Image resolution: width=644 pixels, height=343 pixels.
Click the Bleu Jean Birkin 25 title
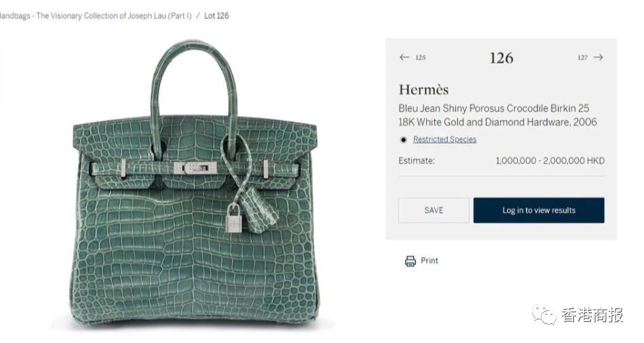(x=497, y=115)
